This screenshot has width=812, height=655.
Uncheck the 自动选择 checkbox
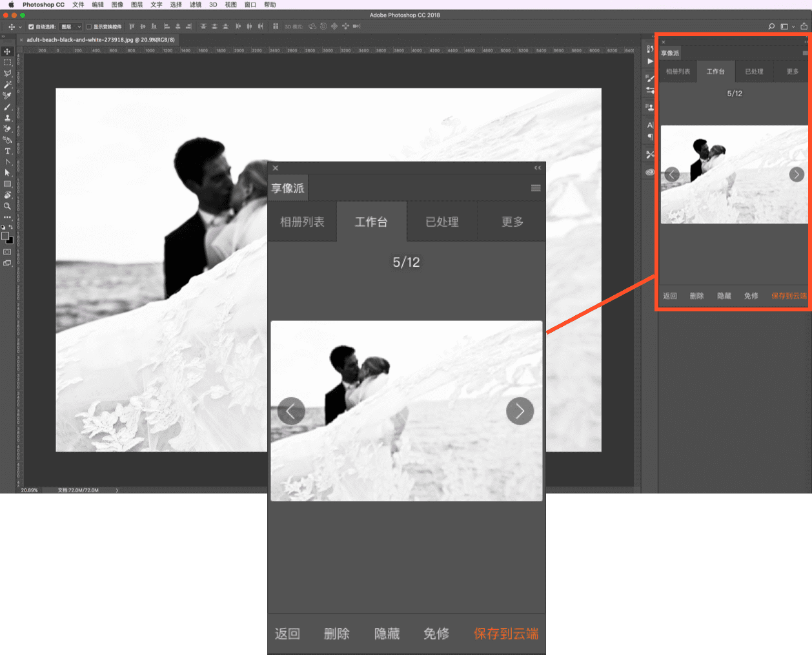coord(31,27)
